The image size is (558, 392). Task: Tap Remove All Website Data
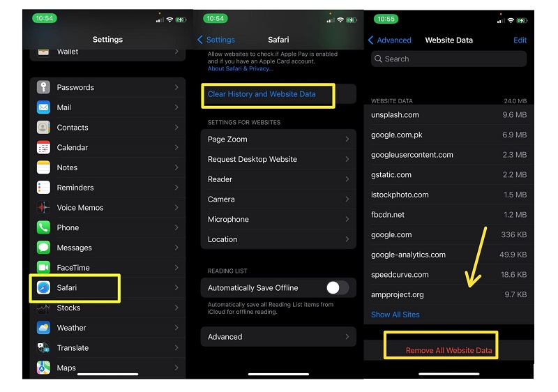tap(448, 350)
